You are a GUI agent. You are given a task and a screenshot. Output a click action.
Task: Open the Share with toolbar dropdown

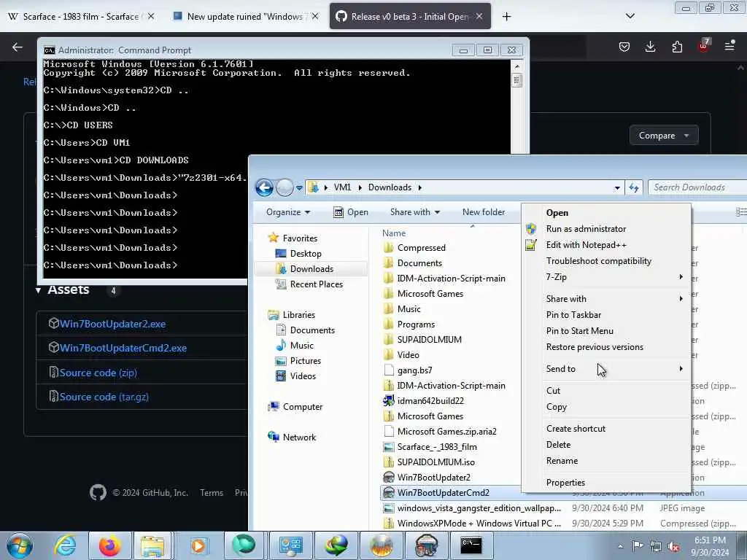(x=414, y=212)
